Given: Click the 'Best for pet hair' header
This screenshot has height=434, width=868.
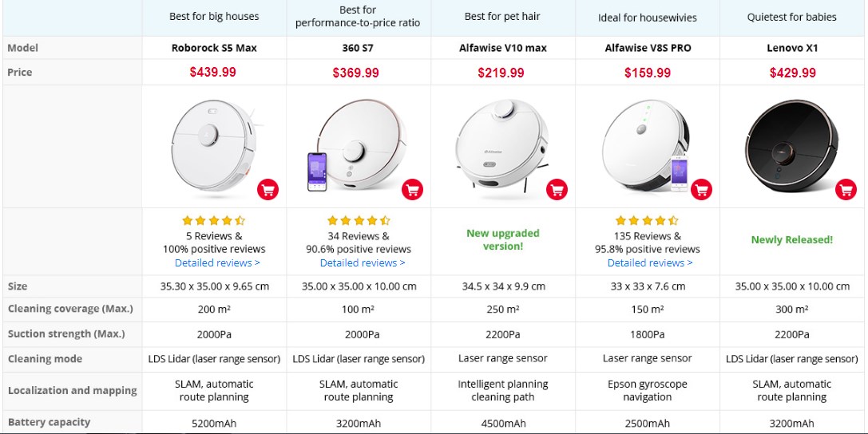Looking at the screenshot, I should pyautogui.click(x=502, y=17).
